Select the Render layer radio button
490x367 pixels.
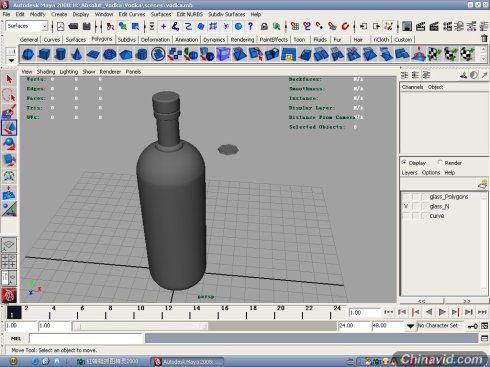tap(440, 163)
